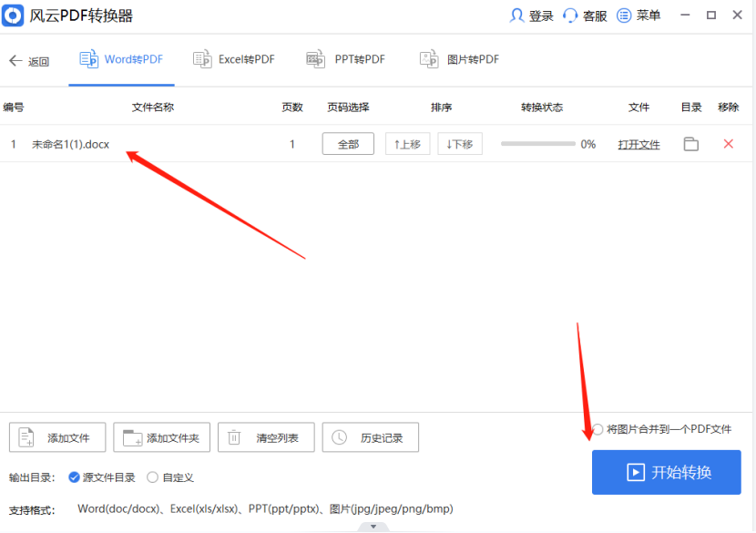The image size is (756, 533).
Task: Click the headset customer service icon
Action: click(570, 15)
